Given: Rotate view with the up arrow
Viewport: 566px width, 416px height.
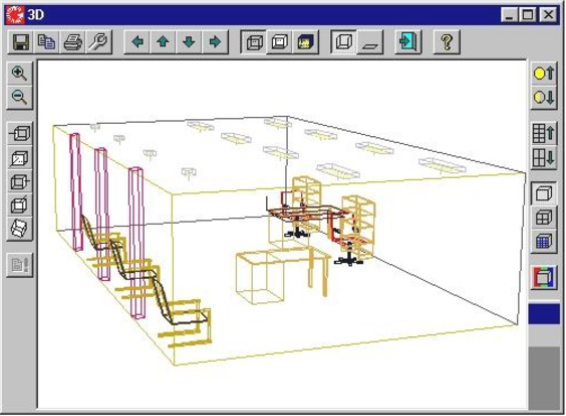Looking at the screenshot, I should 163,42.
